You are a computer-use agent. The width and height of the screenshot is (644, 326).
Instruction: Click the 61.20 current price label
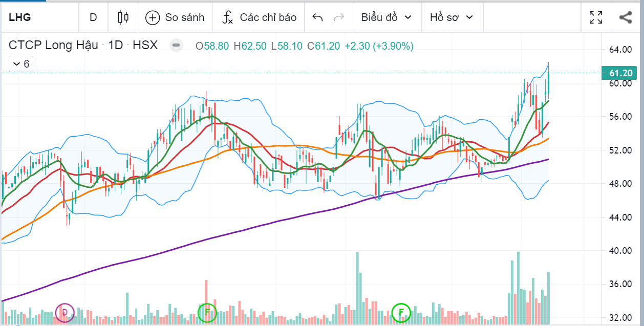(620, 73)
